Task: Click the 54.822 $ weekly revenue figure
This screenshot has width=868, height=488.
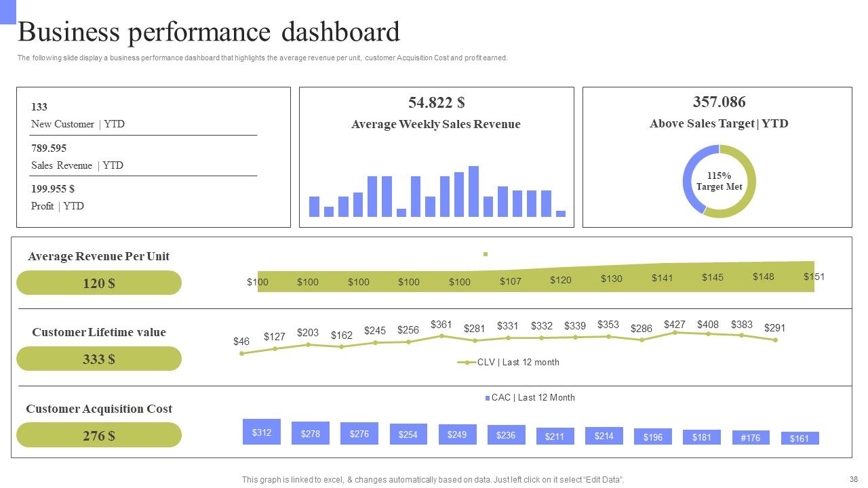Action: pos(436,102)
